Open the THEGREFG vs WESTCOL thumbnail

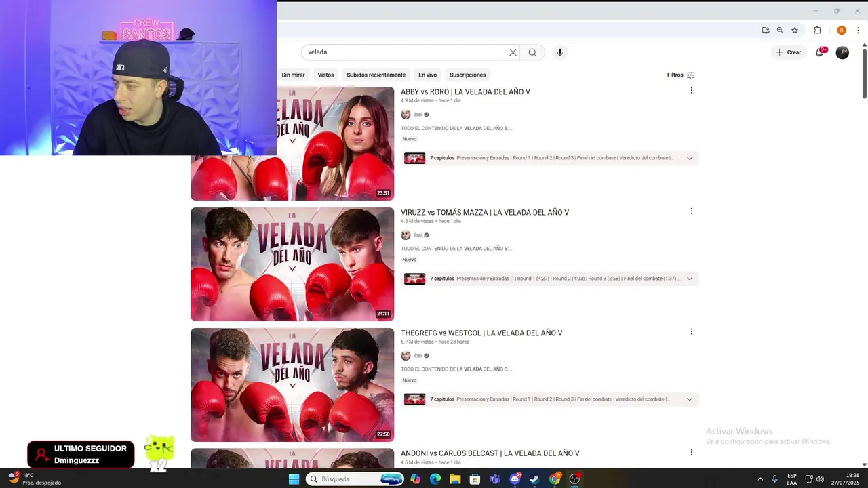(x=292, y=385)
